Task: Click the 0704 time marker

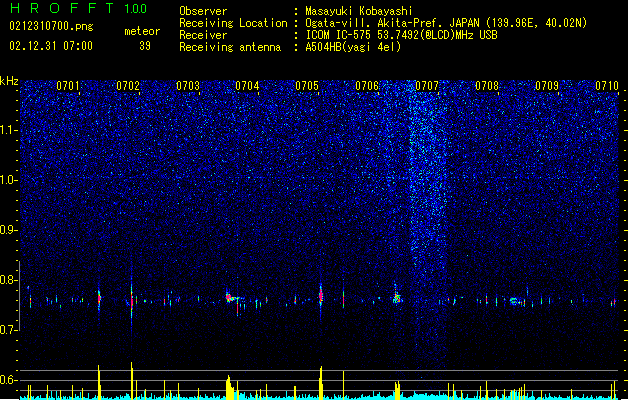Action: [247, 86]
